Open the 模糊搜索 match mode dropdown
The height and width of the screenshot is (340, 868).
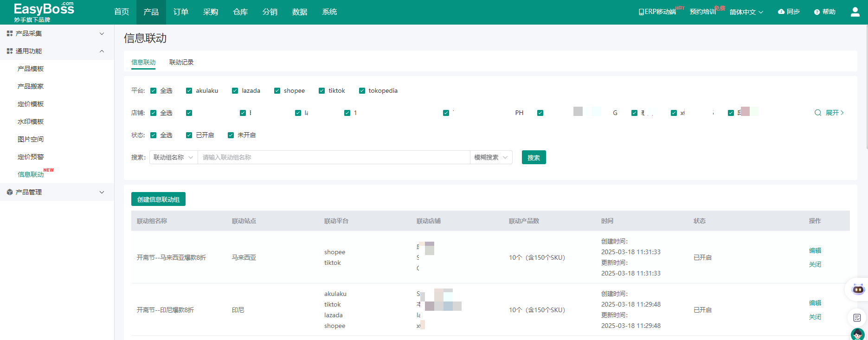tap(491, 157)
